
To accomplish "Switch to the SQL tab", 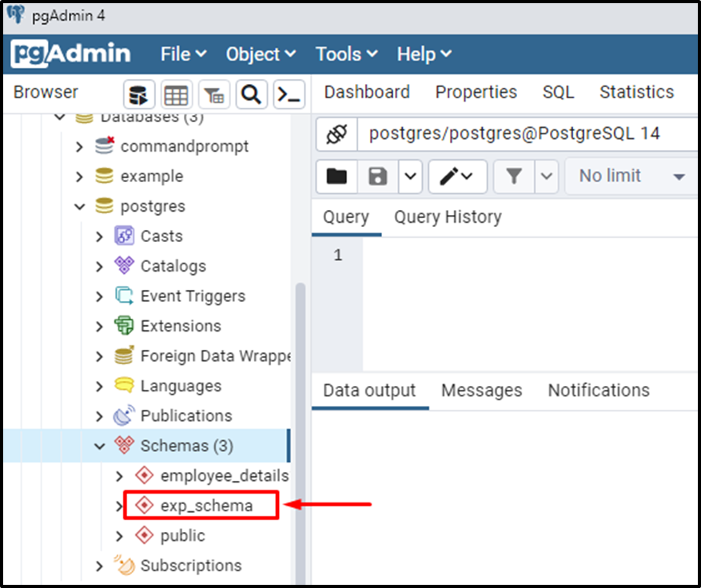I will pos(558,92).
